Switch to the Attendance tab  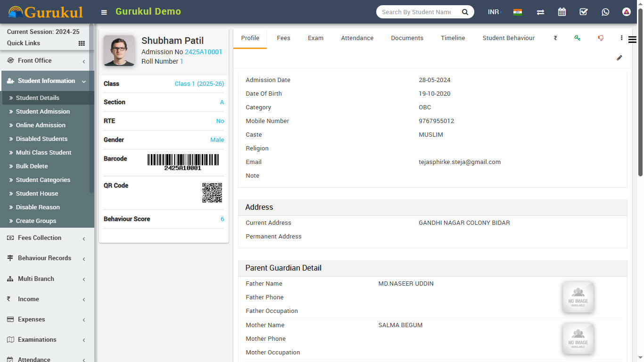coord(357,38)
